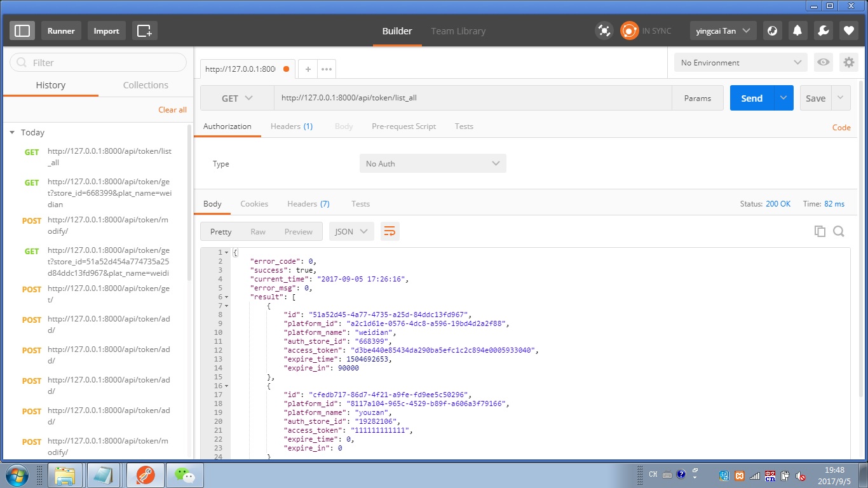Select the History sidebar tab
Screen dimensions: 868x488
coord(51,85)
